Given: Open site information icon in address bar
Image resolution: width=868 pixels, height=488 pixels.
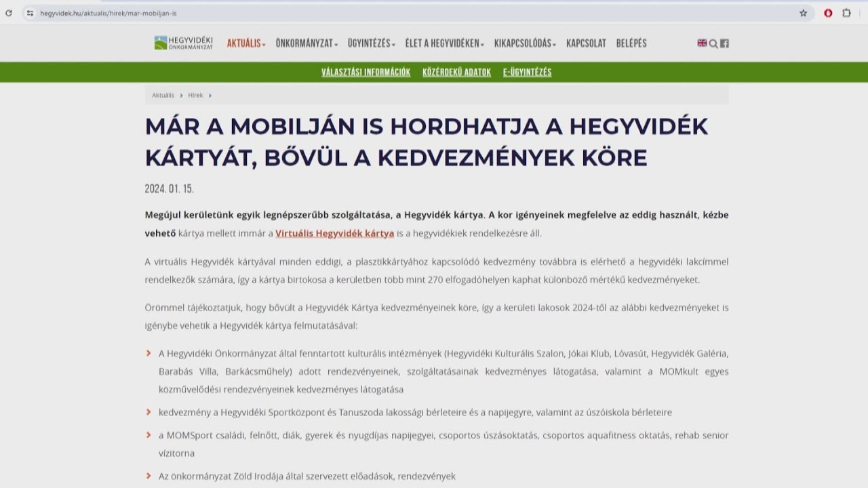Looking at the screenshot, I should point(30,13).
